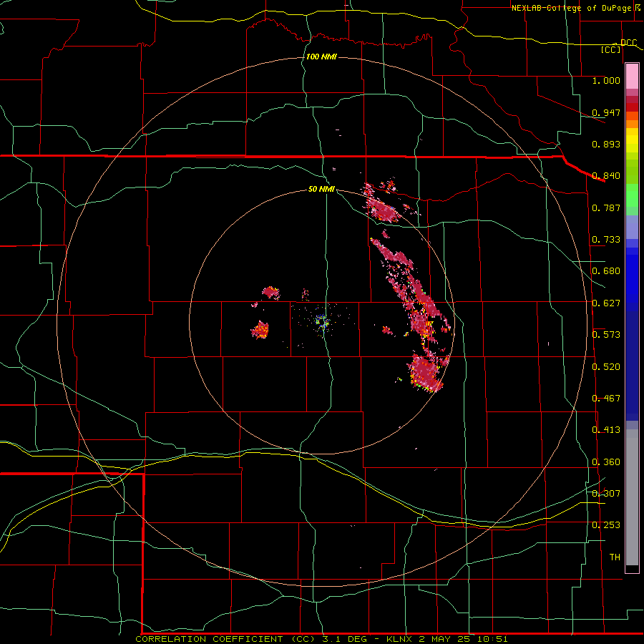
Task: Click the 0.787 scale value
Action: click(606, 208)
